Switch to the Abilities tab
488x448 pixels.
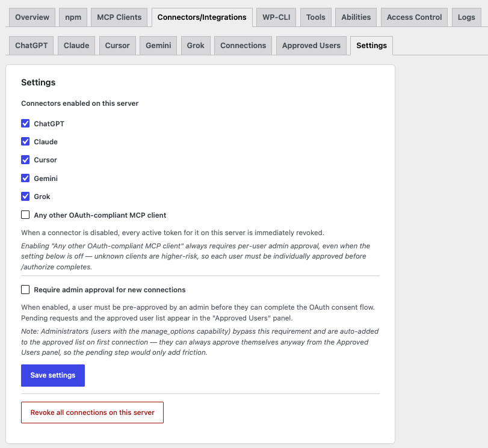[356, 17]
